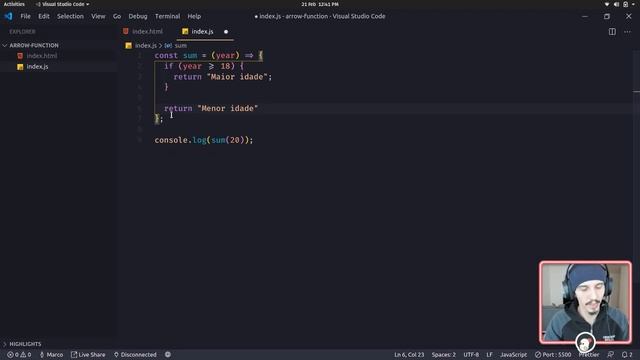The height and width of the screenshot is (360, 640).
Task: Open the Selection menu
Action: (70, 16)
